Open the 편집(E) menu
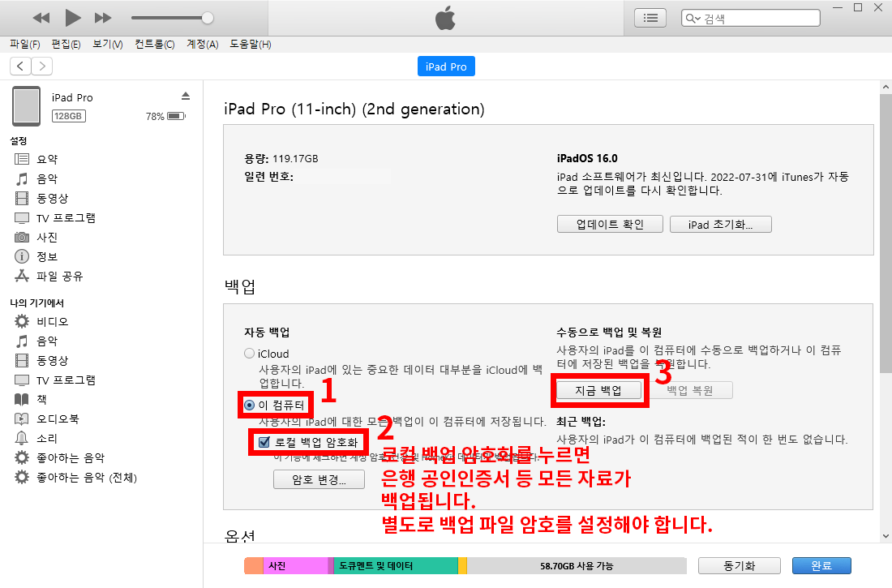The width and height of the screenshot is (892, 588). click(66, 44)
